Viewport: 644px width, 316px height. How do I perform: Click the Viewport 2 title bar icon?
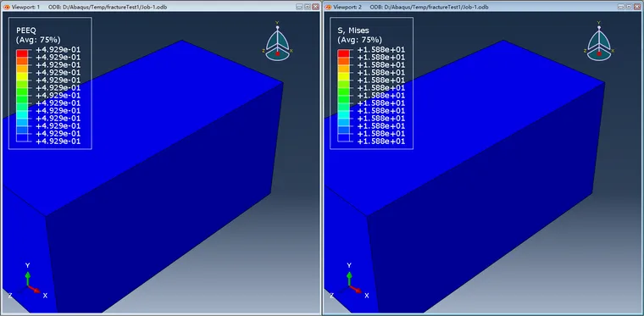[x=328, y=7]
